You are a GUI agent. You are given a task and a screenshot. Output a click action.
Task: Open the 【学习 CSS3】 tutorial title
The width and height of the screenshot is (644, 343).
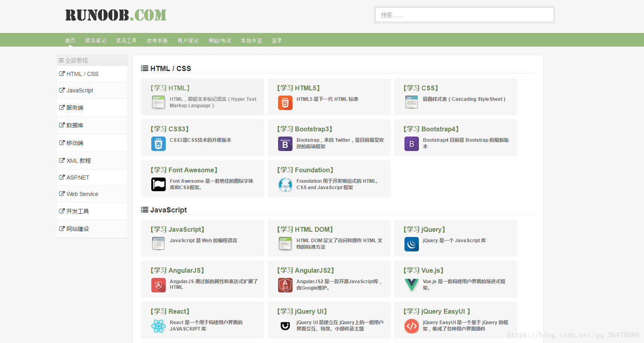[170, 129]
